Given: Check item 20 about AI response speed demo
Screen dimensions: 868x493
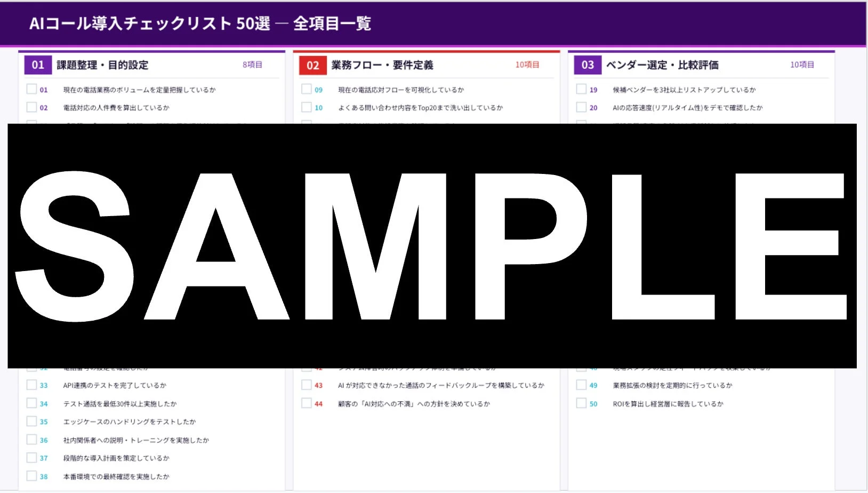Looking at the screenshot, I should (581, 107).
